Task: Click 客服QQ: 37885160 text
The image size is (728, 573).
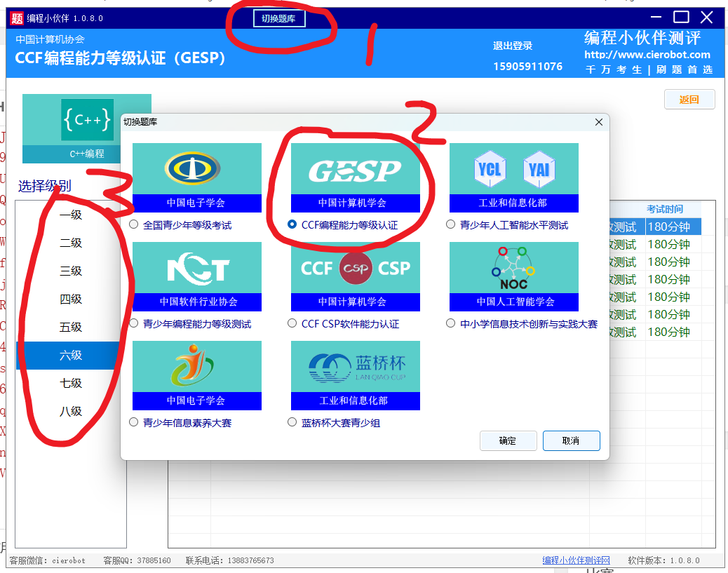Action: tap(137, 560)
